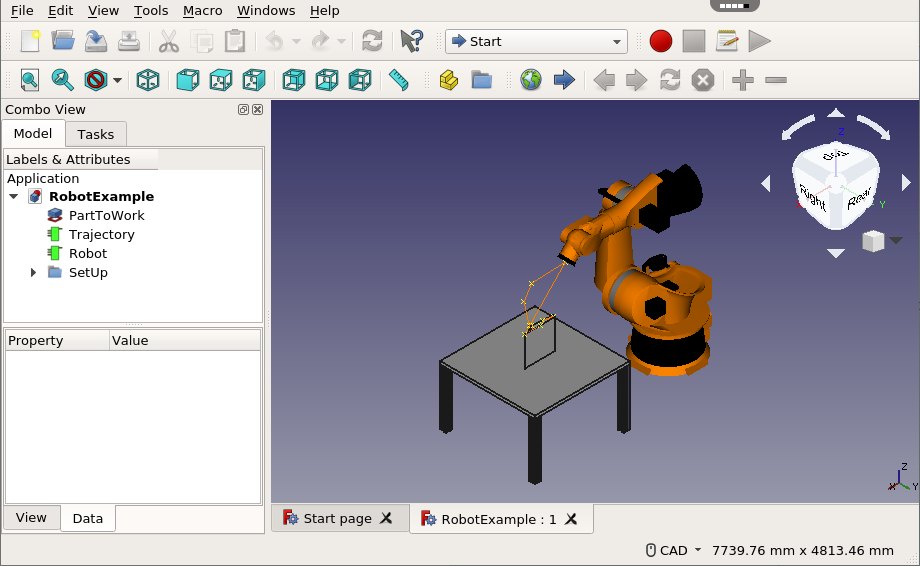920x566 pixels.
Task: Zoom out with the minus icon
Action: tap(776, 80)
